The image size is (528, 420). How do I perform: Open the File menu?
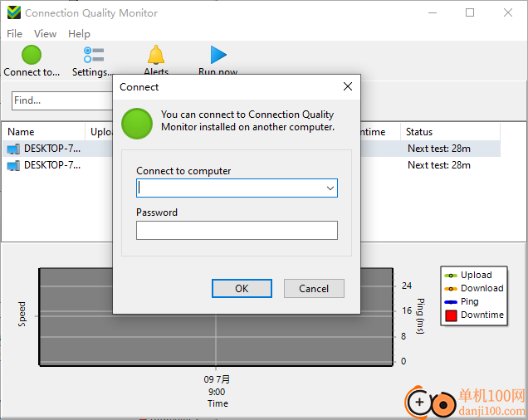coord(14,34)
